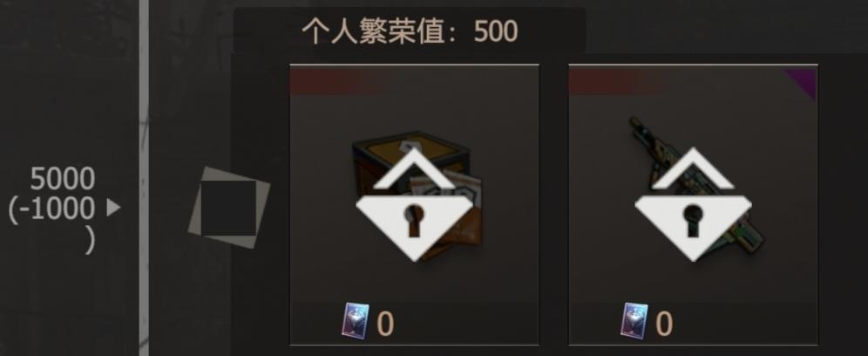Click the upward chevron above rifle lock
This screenshot has height=356, width=868.
pyautogui.click(x=693, y=169)
